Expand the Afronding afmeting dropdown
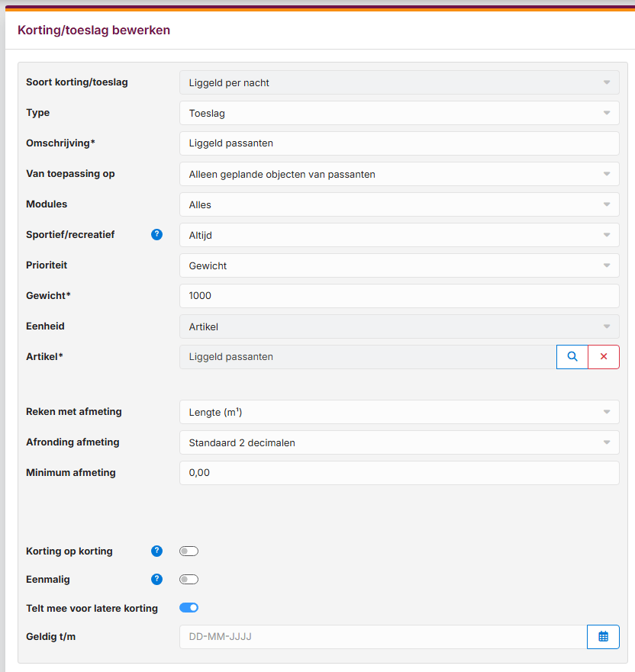This screenshot has height=672, width=635. tap(398, 442)
